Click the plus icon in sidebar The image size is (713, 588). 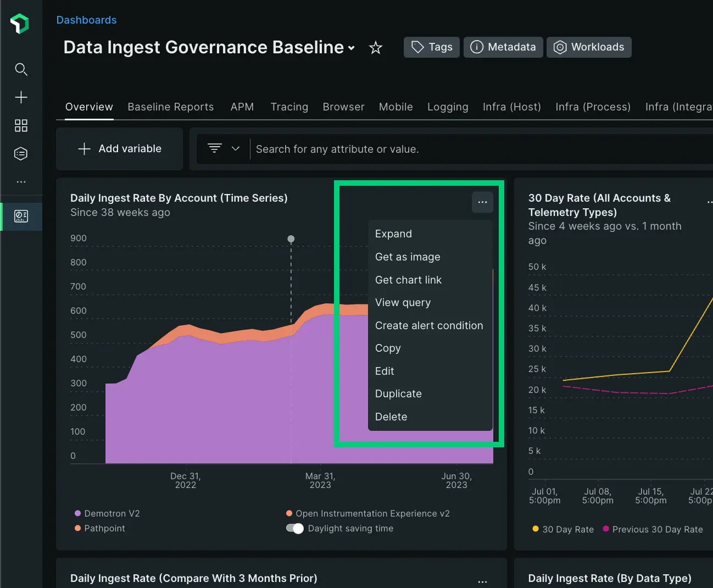click(x=21, y=97)
